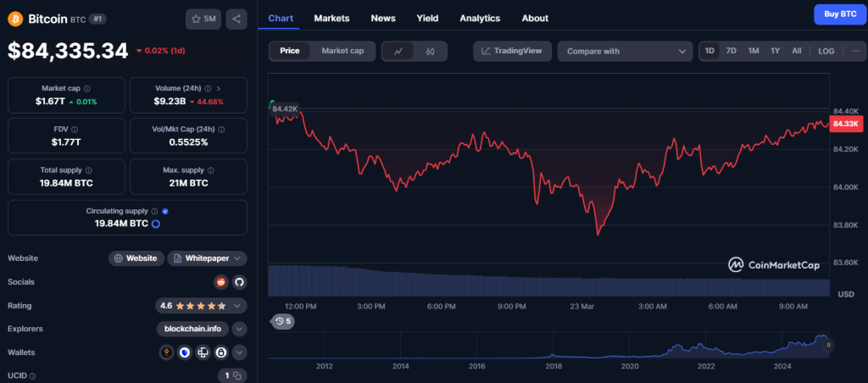Click the Total supply info icon
This screenshot has height=383, width=868.
(88, 170)
